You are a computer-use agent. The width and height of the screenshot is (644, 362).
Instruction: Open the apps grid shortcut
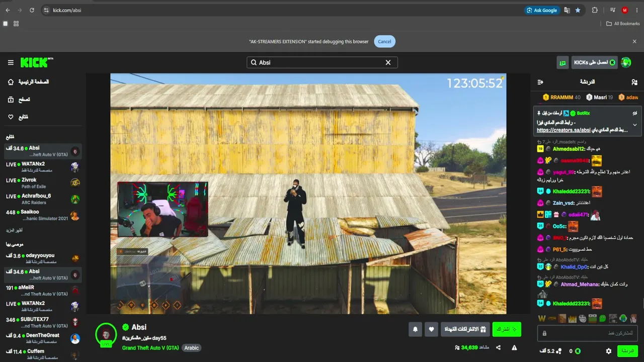pyautogui.click(x=16, y=24)
